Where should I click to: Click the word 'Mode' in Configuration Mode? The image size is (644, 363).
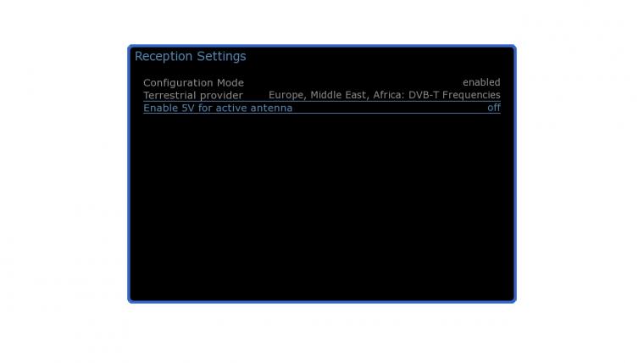230,82
